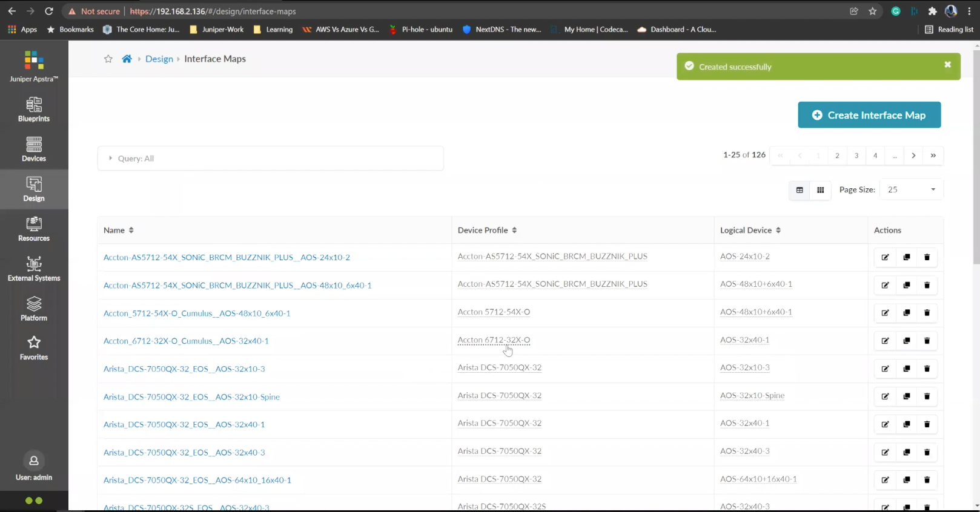Expand the Query: All filter panel
This screenshot has width=980, height=512.
pyautogui.click(x=271, y=159)
